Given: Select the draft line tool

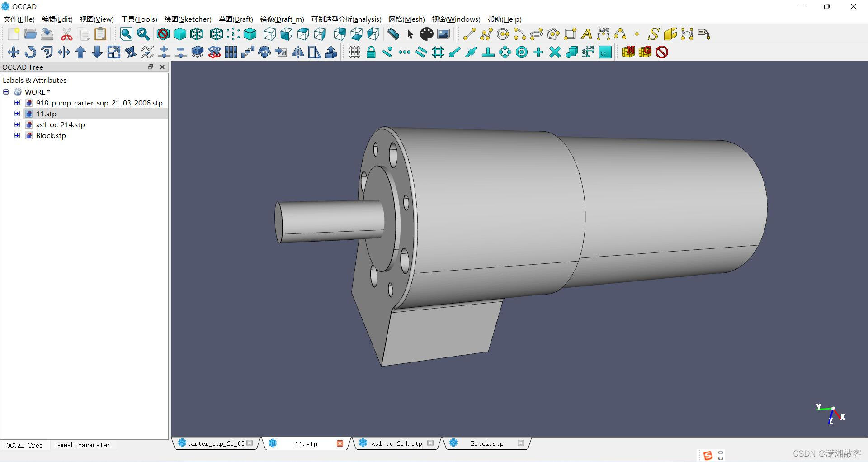Looking at the screenshot, I should pos(469,34).
